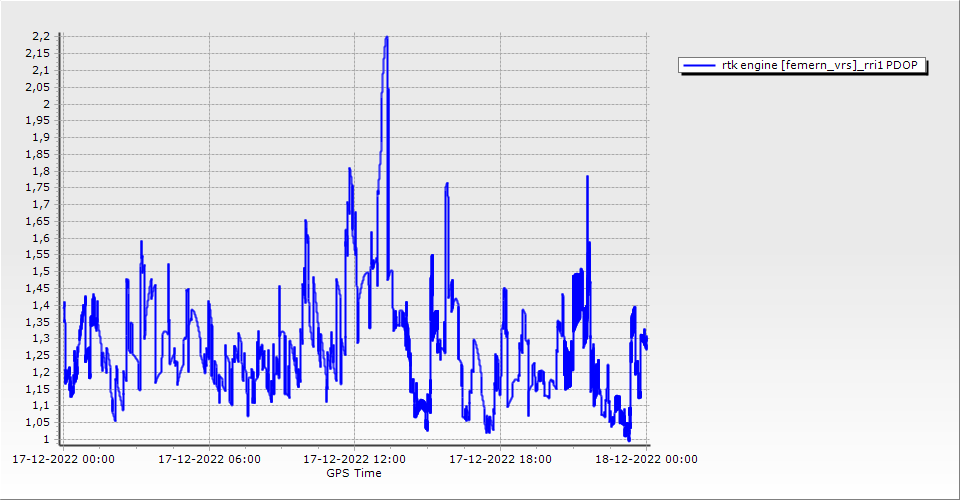Select the 17-12-2022 18:00 time label
The height and width of the screenshot is (500, 960).
(x=500, y=460)
